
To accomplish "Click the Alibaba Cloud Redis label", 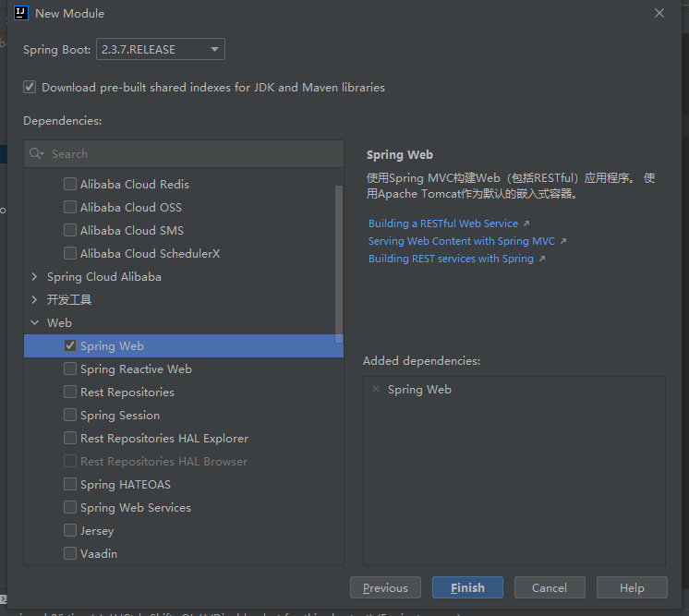I will click(135, 184).
